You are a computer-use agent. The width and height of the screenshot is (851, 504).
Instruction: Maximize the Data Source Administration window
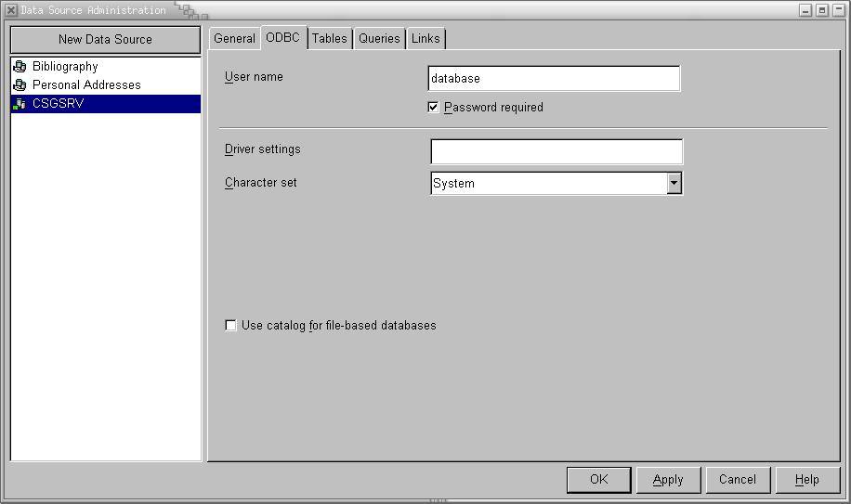822,10
